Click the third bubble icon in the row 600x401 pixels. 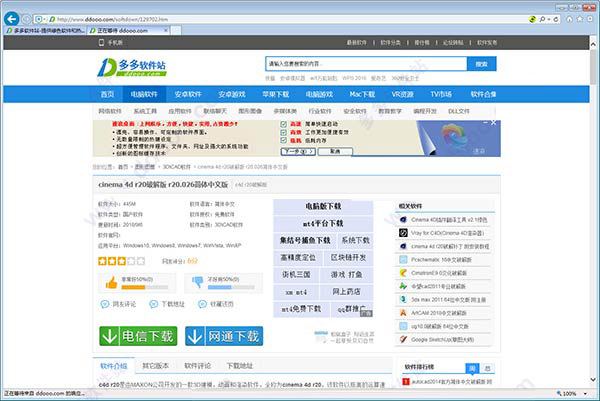pos(202,304)
